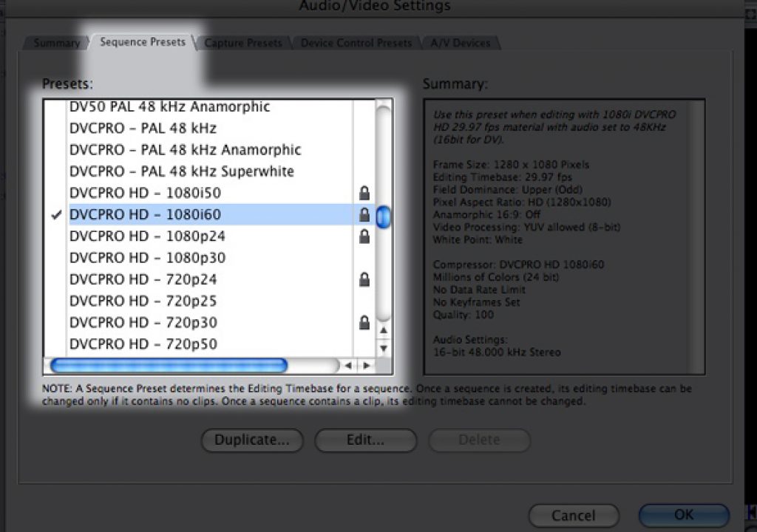This screenshot has width=757, height=532.
Task: Select DVCPRO HD - 720p24 preset
Action: coord(143,279)
